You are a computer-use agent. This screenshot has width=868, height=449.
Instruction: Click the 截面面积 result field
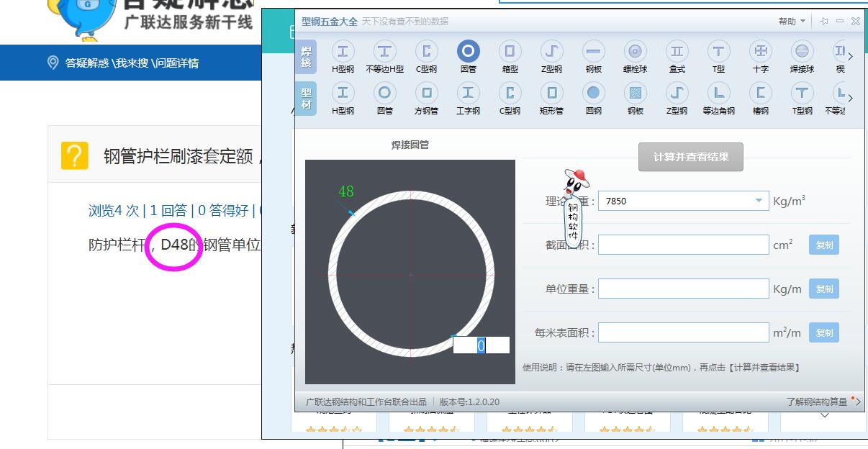click(684, 245)
